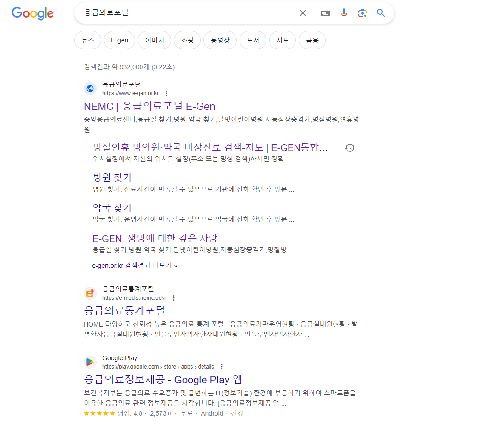Click the 응급의료통계포털 site name label above URL

(x=128, y=289)
